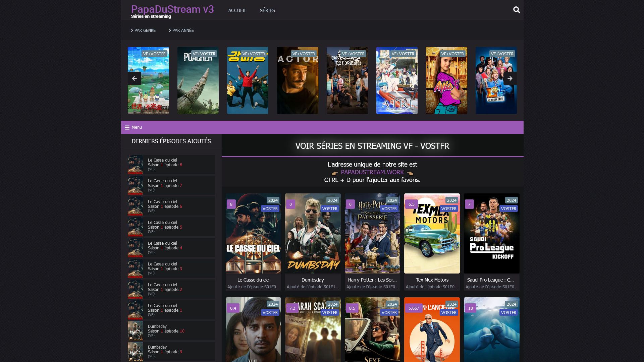The width and height of the screenshot is (644, 362).
Task: Click Dumbsday title under poster
Action: (313, 280)
